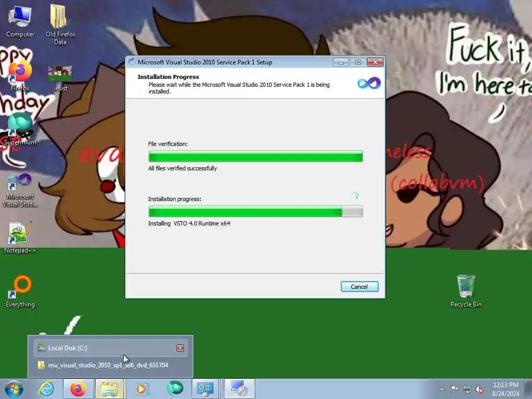Click the muted volume tray icon
This screenshot has height=399, width=532.
click(x=480, y=389)
